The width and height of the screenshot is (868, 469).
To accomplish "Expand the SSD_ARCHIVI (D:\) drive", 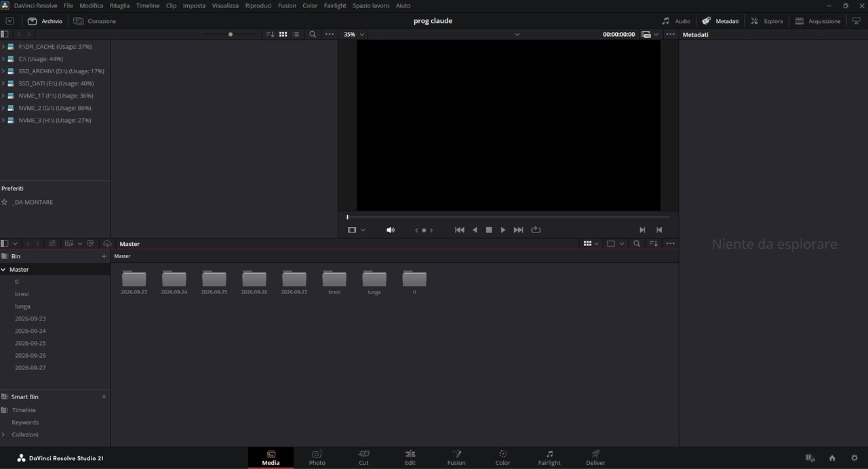I will 3,71.
